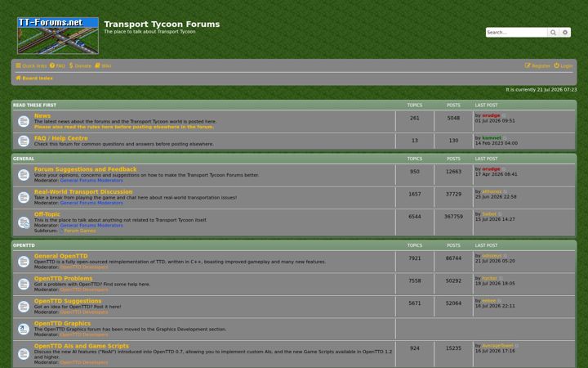Click the Off-Topic forum row icon

pos(24,222)
